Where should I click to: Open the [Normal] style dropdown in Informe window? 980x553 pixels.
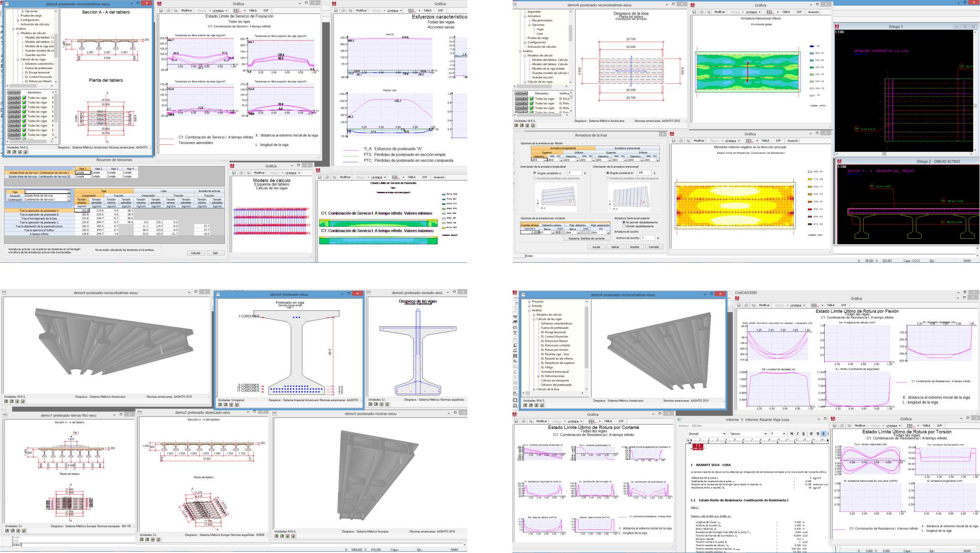click(724, 434)
